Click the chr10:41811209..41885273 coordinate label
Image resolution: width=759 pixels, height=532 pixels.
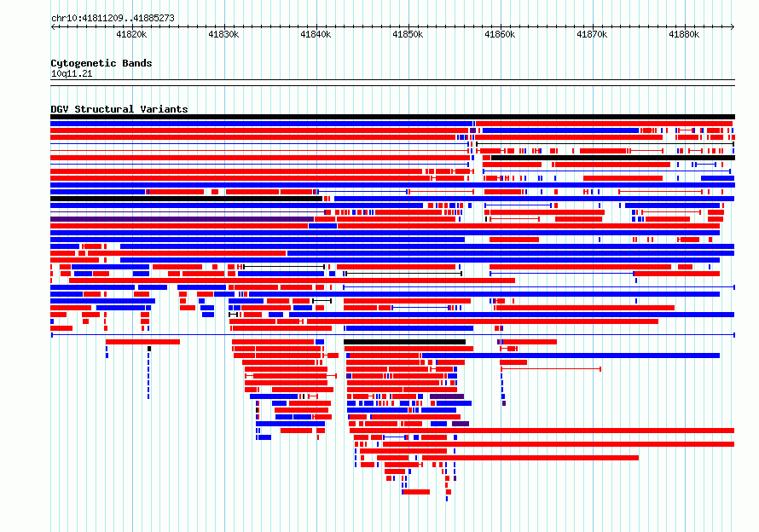(x=113, y=19)
